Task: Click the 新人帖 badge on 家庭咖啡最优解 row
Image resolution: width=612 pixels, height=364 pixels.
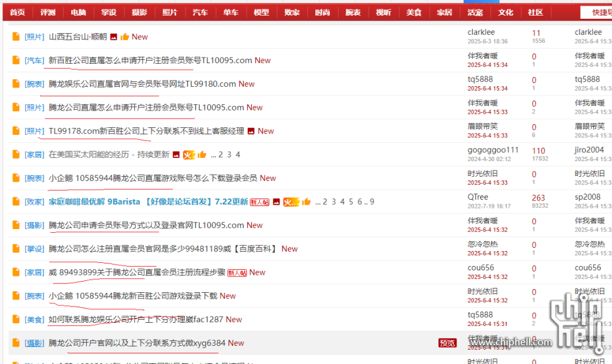Action: click(x=260, y=202)
